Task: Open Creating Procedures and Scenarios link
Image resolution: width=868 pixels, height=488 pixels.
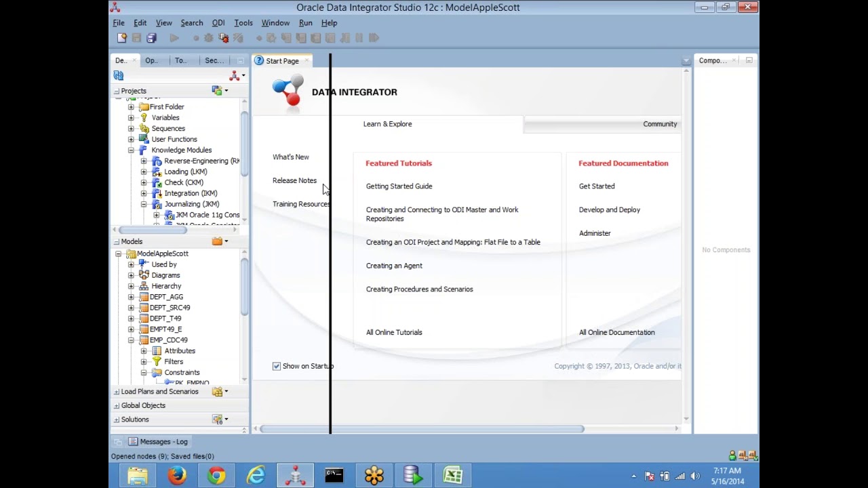Action: (x=420, y=289)
